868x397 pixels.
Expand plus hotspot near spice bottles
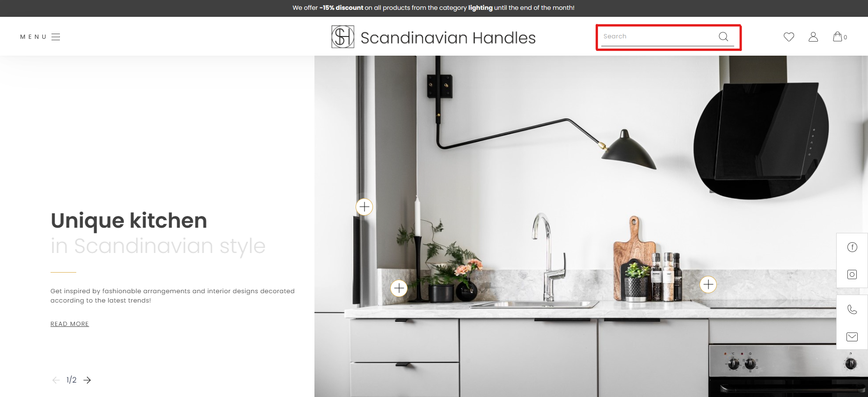[x=708, y=284]
